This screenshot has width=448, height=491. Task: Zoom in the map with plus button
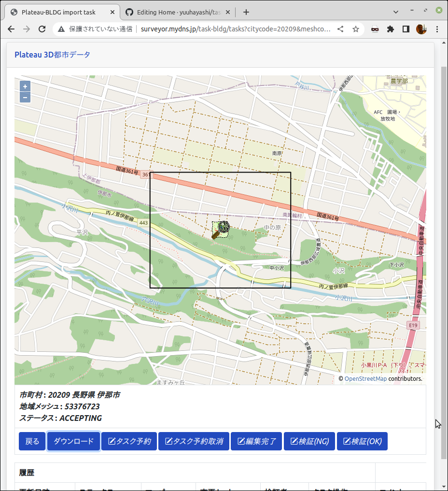point(25,87)
